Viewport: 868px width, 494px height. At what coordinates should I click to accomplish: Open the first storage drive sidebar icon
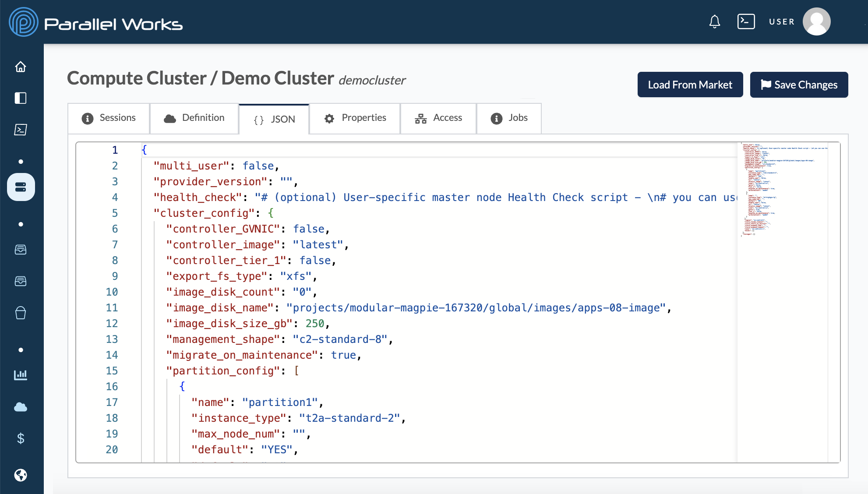(21, 250)
